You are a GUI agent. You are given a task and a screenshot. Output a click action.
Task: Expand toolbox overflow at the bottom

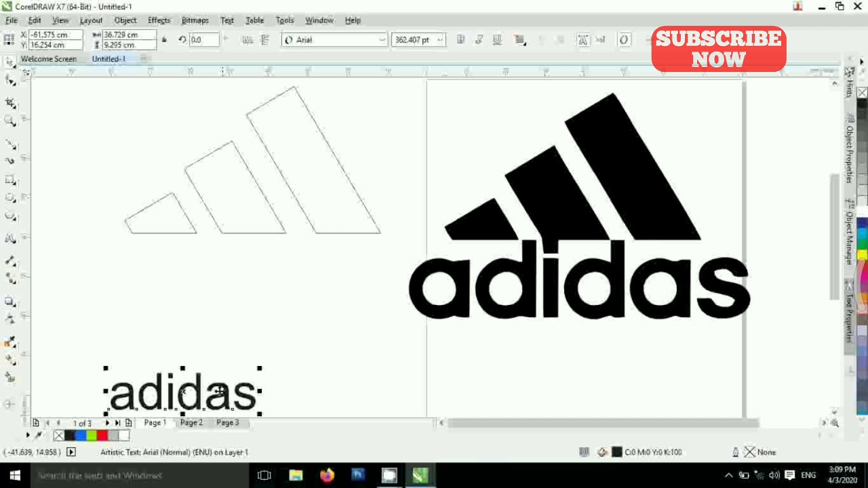[x=9, y=405]
